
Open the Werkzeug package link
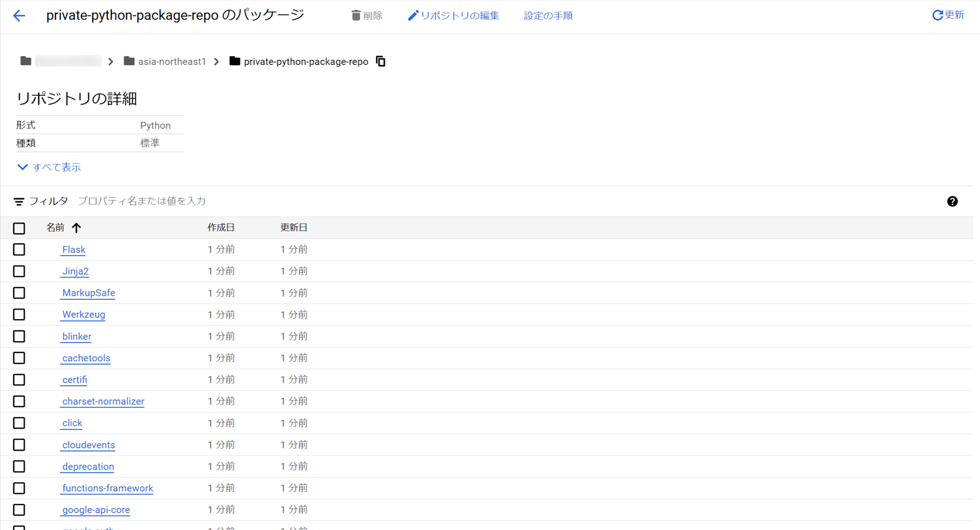point(84,314)
